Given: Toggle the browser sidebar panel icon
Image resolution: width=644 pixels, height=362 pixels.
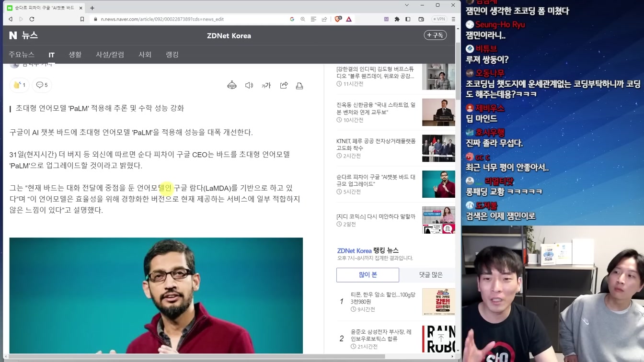Looking at the screenshot, I should (x=408, y=19).
